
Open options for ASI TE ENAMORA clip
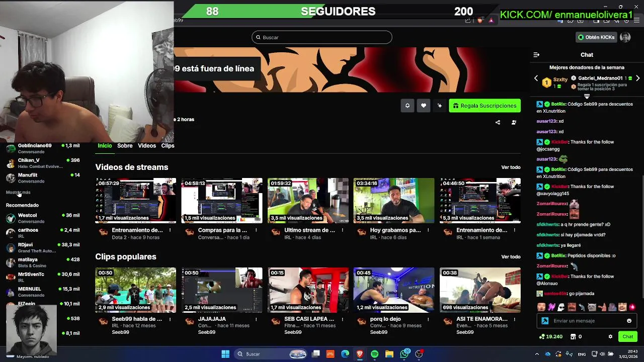(515, 319)
